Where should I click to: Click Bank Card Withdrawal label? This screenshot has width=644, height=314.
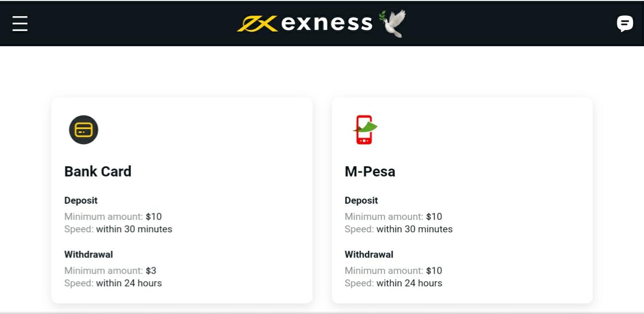point(89,254)
